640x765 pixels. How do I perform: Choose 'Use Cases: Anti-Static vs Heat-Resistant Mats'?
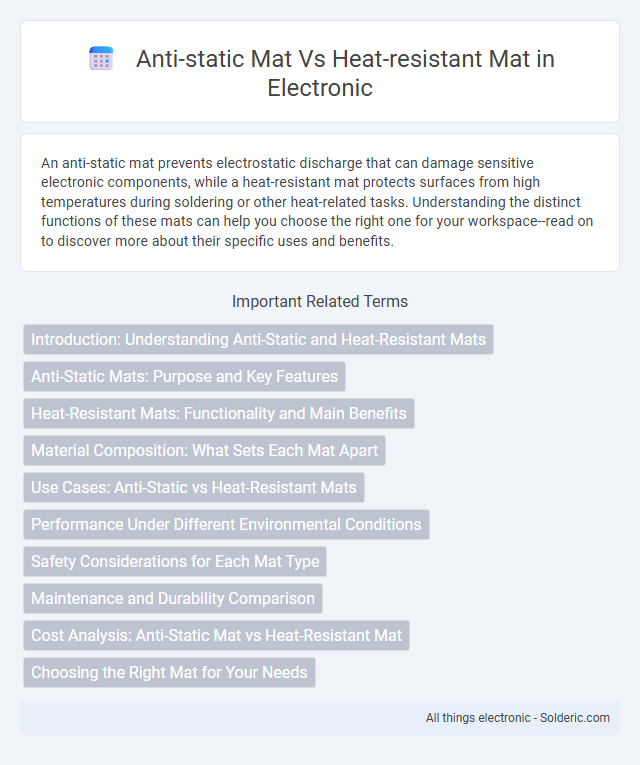click(x=194, y=487)
